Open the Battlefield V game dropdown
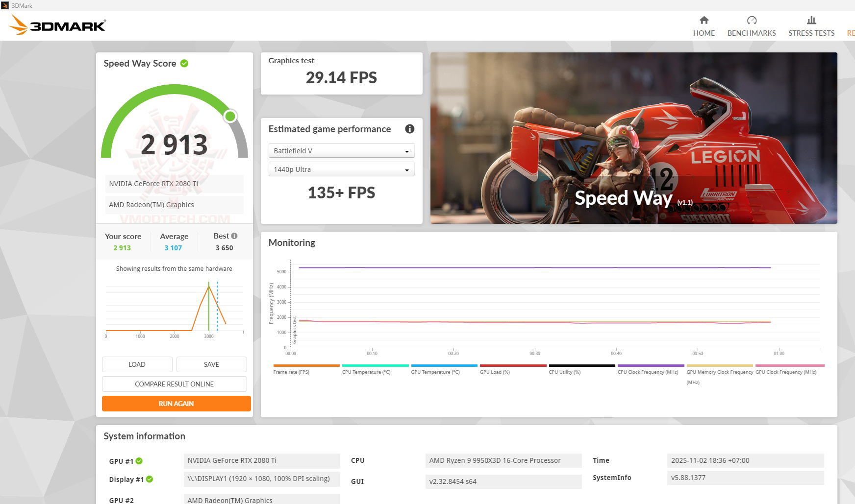The height and width of the screenshot is (504, 855). click(341, 150)
